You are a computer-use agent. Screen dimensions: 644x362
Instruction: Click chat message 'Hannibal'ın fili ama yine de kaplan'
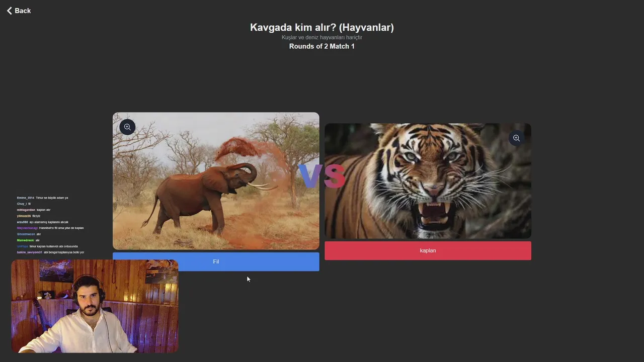pos(61,228)
